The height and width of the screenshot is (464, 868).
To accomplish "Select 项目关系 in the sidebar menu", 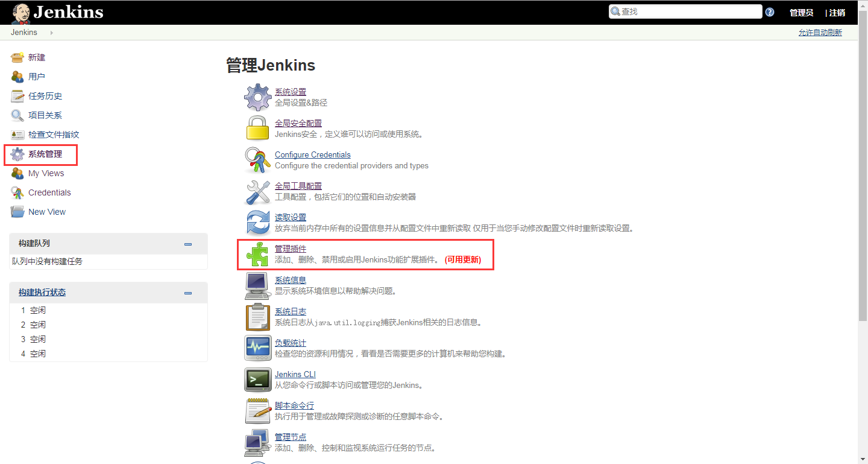I will click(45, 115).
